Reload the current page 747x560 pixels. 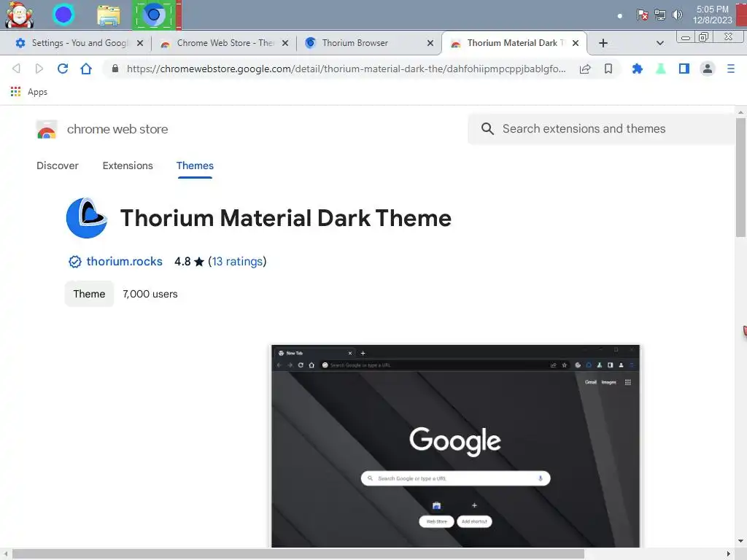[63, 69]
